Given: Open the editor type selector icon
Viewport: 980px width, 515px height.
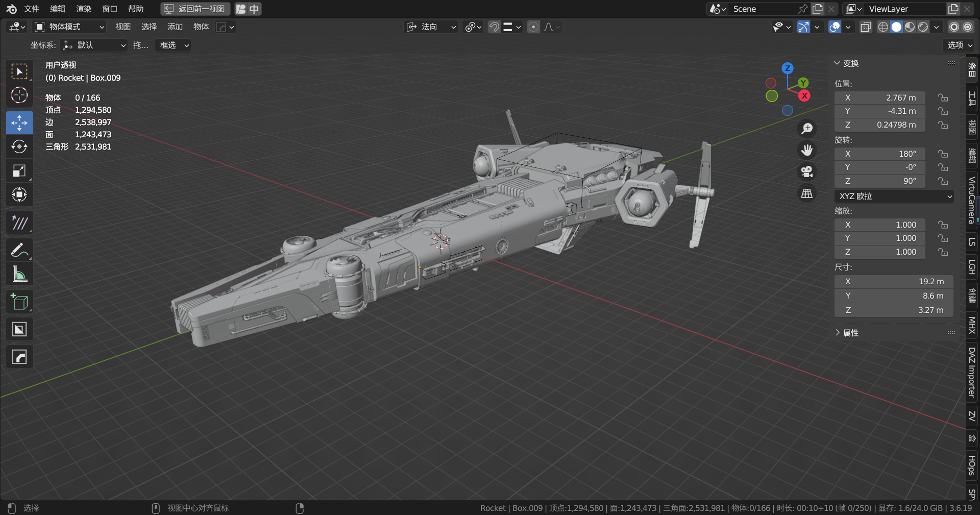Looking at the screenshot, I should 17,27.
